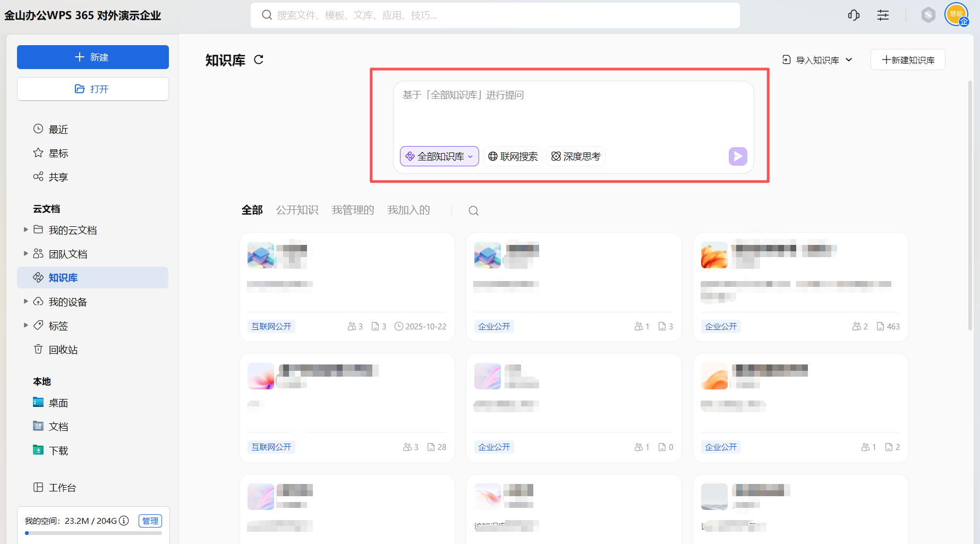The image size is (980, 544).
Task: Click 企业公开 tag on card with 463 documents
Action: click(721, 326)
